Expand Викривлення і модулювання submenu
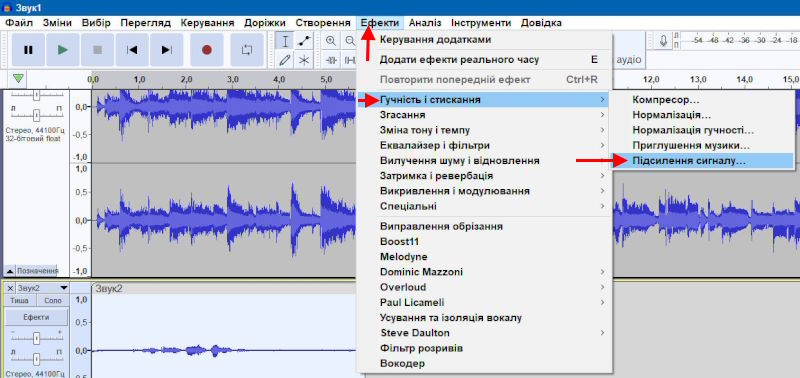Screen dimensions: 800x378 [x=484, y=191]
